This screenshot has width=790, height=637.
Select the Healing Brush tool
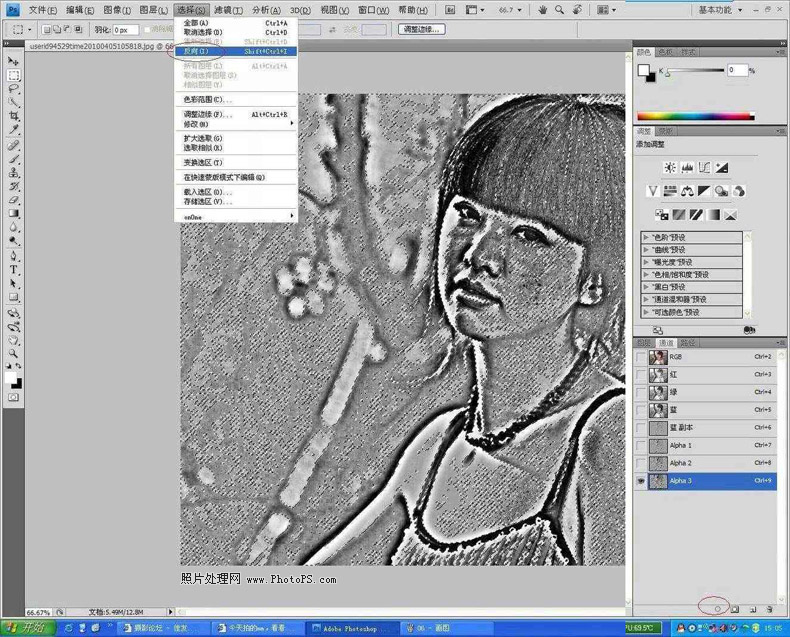14,146
